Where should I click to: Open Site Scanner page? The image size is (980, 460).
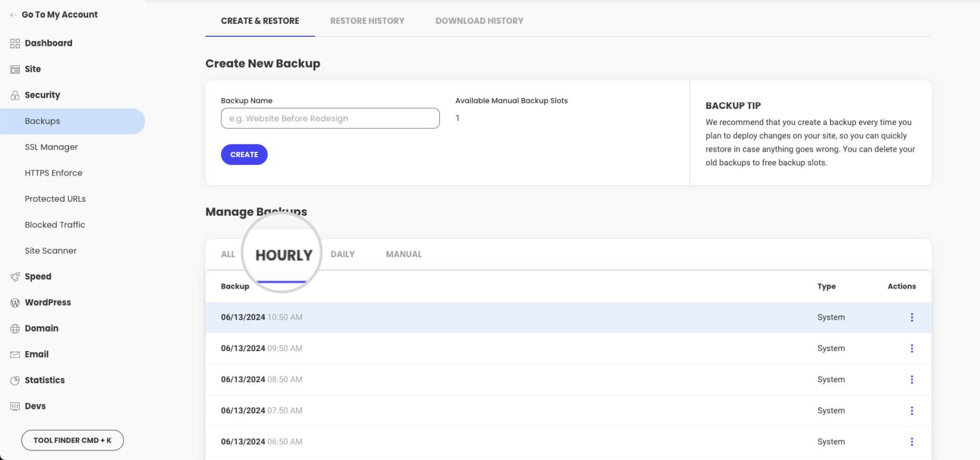coord(51,251)
